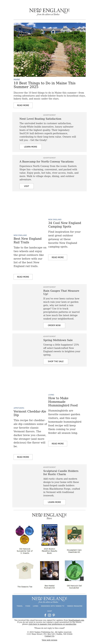99x644 pixels.
Task: Select YANKEE MAGAZINE in footer navigation
Action: (75, 606)
